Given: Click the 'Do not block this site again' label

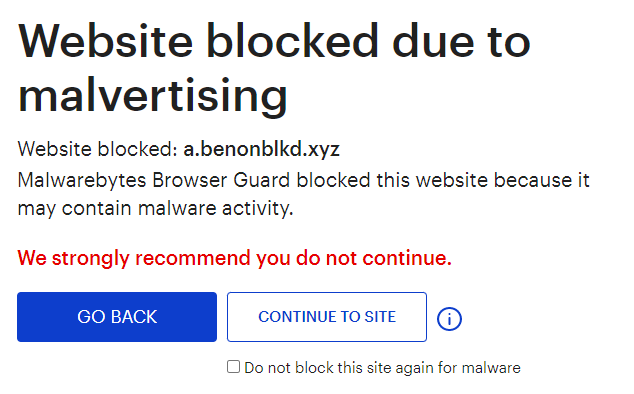Looking at the screenshot, I should 383,368.
